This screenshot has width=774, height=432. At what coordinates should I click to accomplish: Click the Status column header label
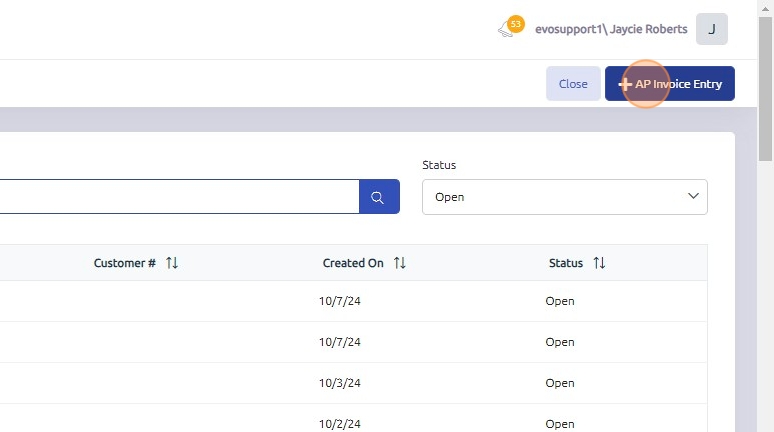point(565,263)
